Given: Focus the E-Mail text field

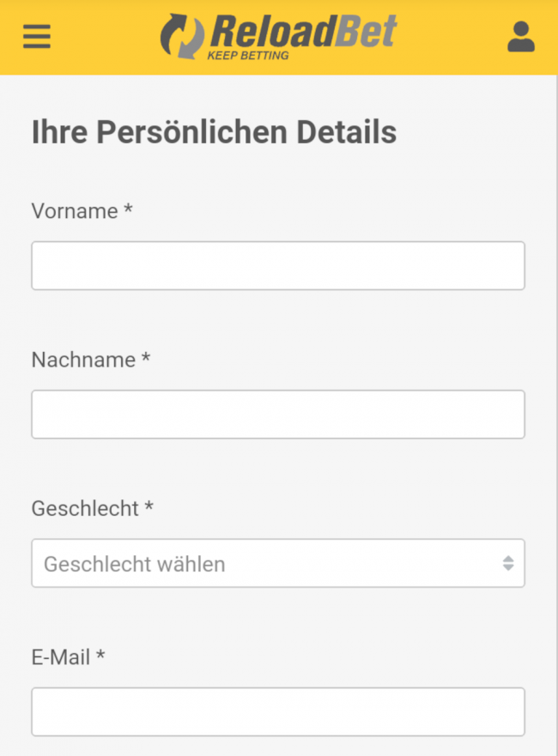Looking at the screenshot, I should (x=278, y=711).
